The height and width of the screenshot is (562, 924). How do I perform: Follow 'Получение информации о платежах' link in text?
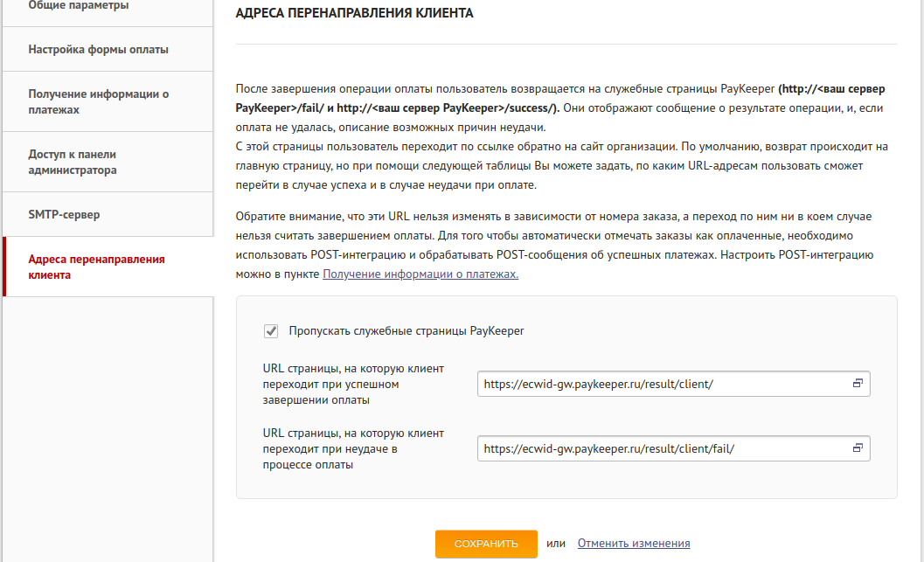pos(420,274)
